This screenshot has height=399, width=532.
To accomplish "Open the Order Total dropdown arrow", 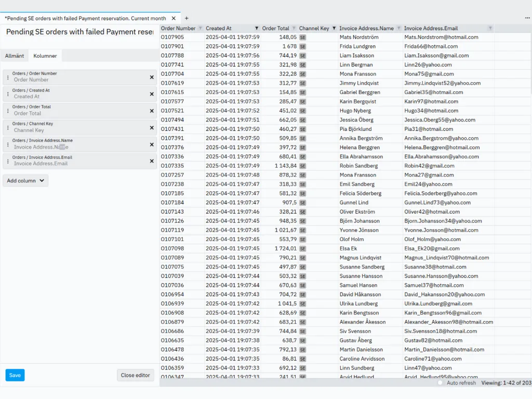I will [294, 28].
